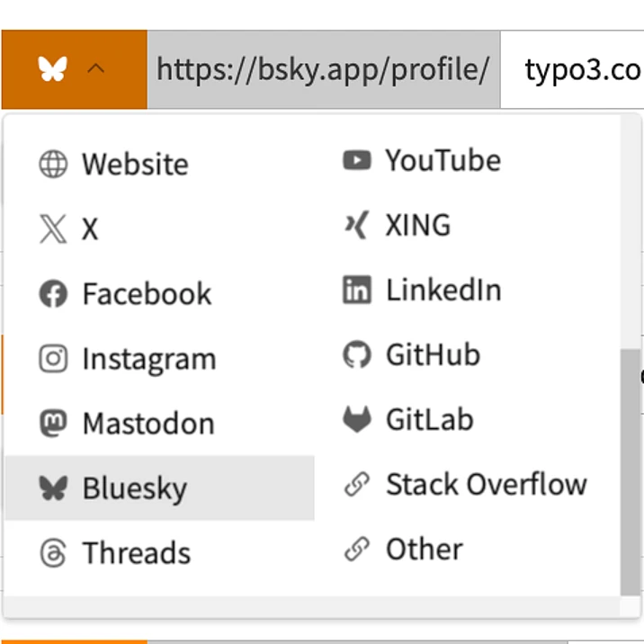Viewport: 644px width, 644px height.
Task: Select the GitLab fox icon
Action: coord(357,420)
